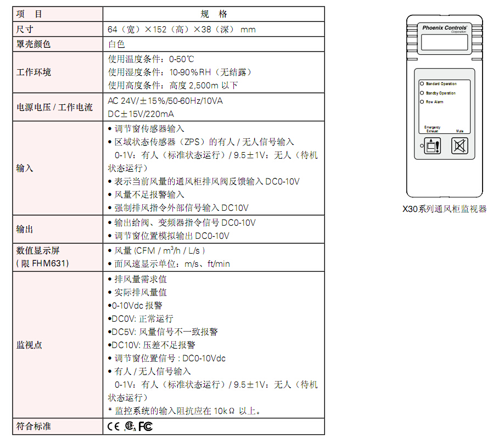Screen dimensions: 504x448
Task: Click the 监视点 row label
Action: click(x=29, y=345)
